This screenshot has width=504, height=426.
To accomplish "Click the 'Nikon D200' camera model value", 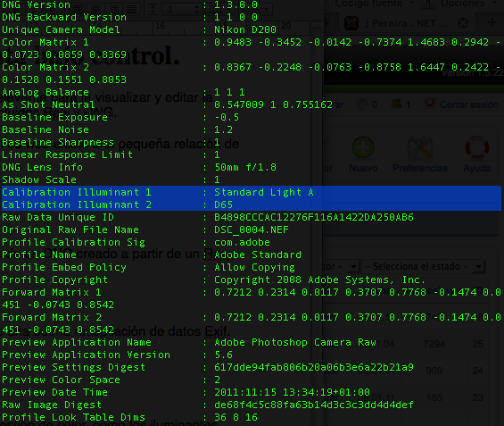I will (245, 29).
